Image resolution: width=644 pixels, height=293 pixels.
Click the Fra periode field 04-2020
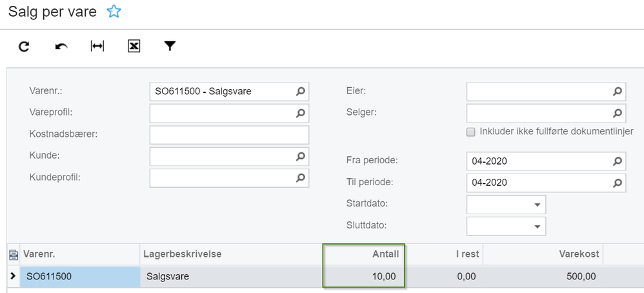tap(547, 161)
